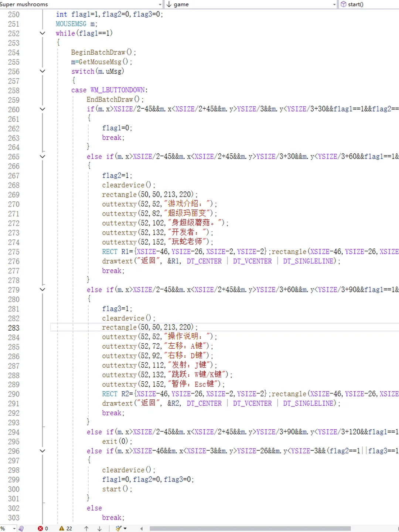This screenshot has height=532, width=399.
Task: Click the left arrow of horizontal scrollbar
Action: 141,529
